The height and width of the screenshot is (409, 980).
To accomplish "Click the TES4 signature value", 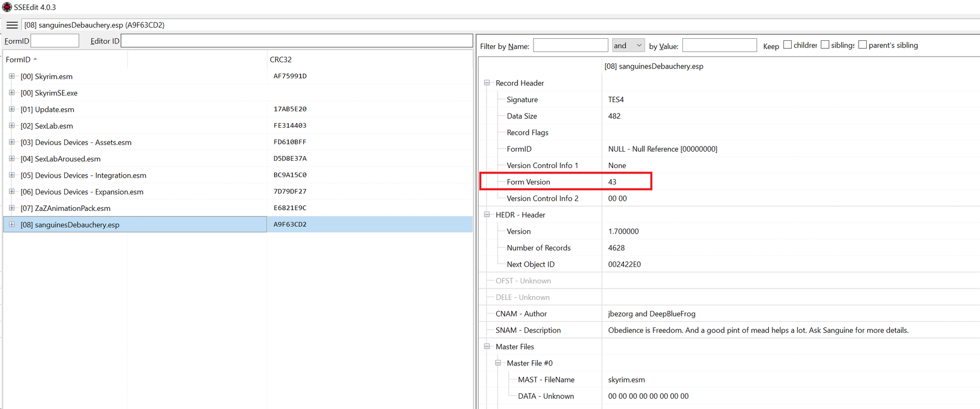I will (616, 100).
